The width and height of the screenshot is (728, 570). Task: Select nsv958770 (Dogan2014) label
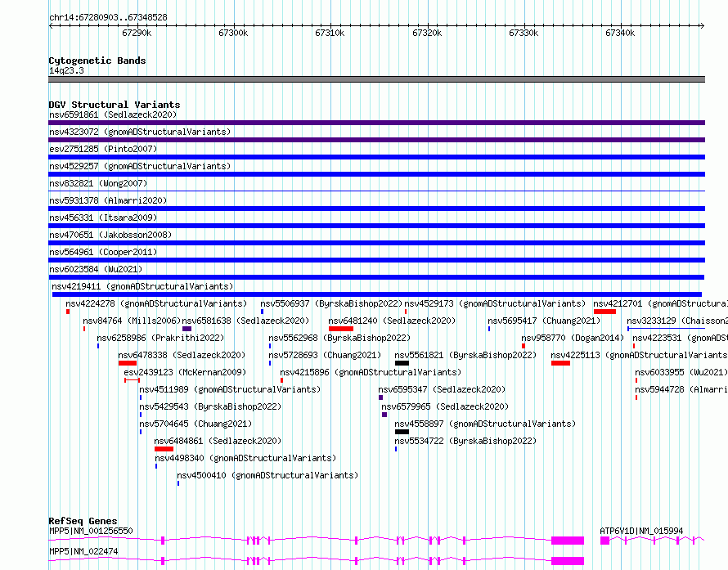573,338
